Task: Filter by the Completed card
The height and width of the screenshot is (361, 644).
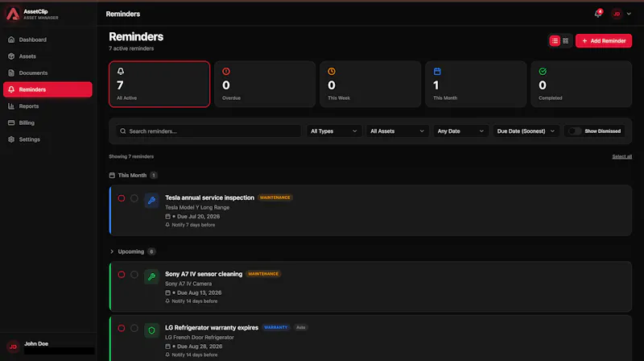Action: pos(581,84)
